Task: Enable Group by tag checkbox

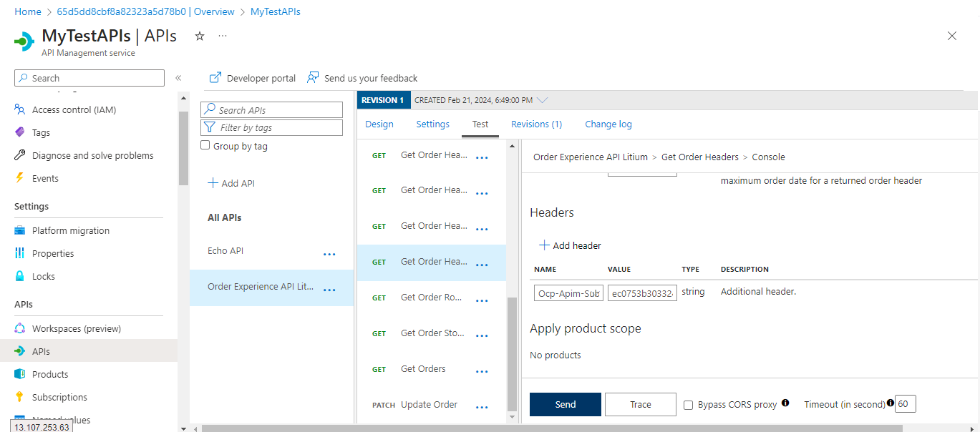Action: [205, 145]
